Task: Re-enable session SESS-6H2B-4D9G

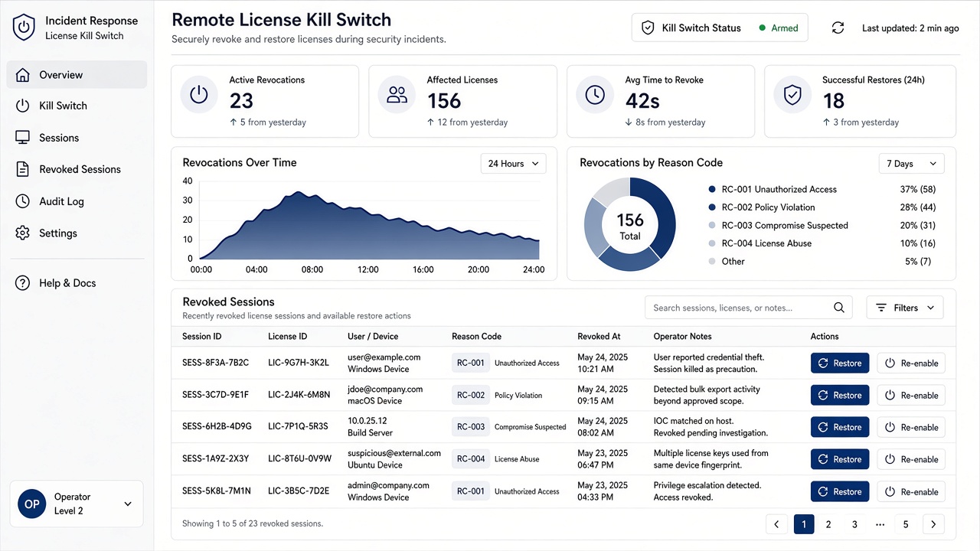Action: (911, 428)
